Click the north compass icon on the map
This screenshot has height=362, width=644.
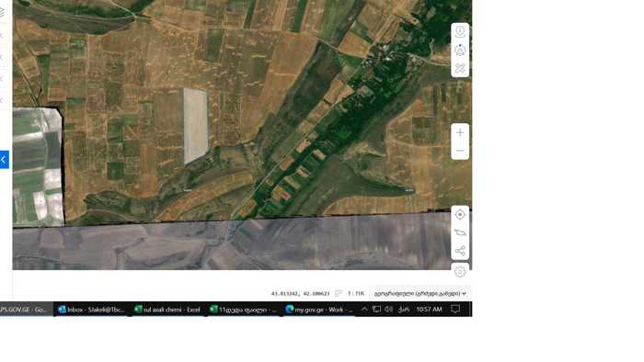pos(460,50)
